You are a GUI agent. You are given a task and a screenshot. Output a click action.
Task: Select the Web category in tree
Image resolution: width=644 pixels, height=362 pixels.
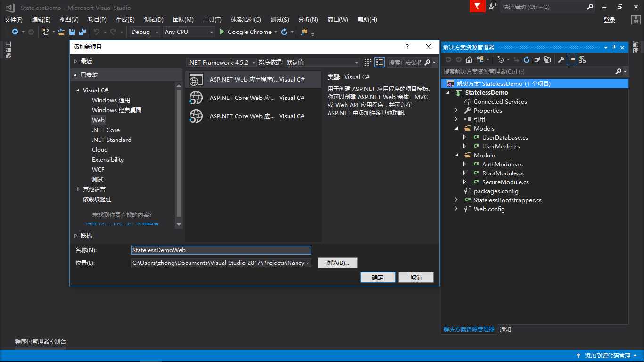point(98,120)
